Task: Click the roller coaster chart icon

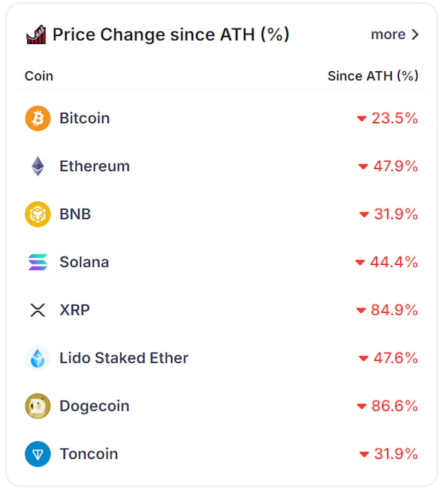Action: coord(36,35)
